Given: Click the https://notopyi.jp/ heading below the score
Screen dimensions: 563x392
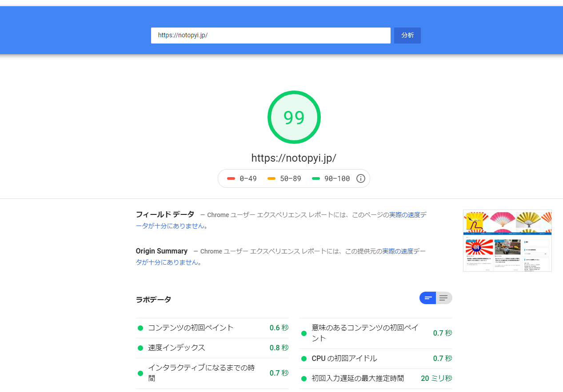Looking at the screenshot, I should [x=294, y=158].
